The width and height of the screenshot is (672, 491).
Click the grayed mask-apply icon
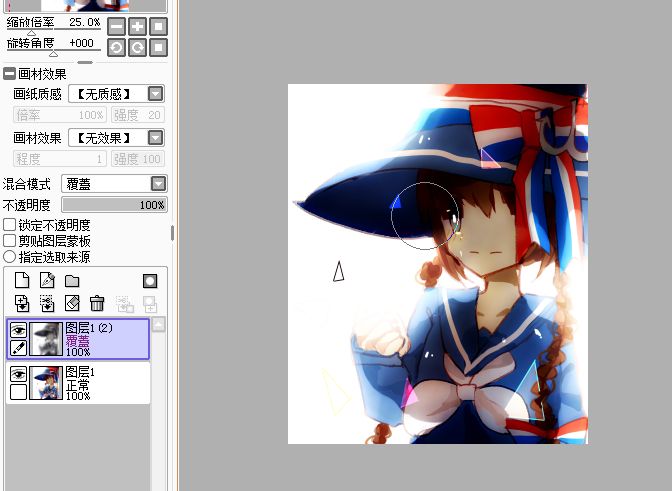(125, 304)
